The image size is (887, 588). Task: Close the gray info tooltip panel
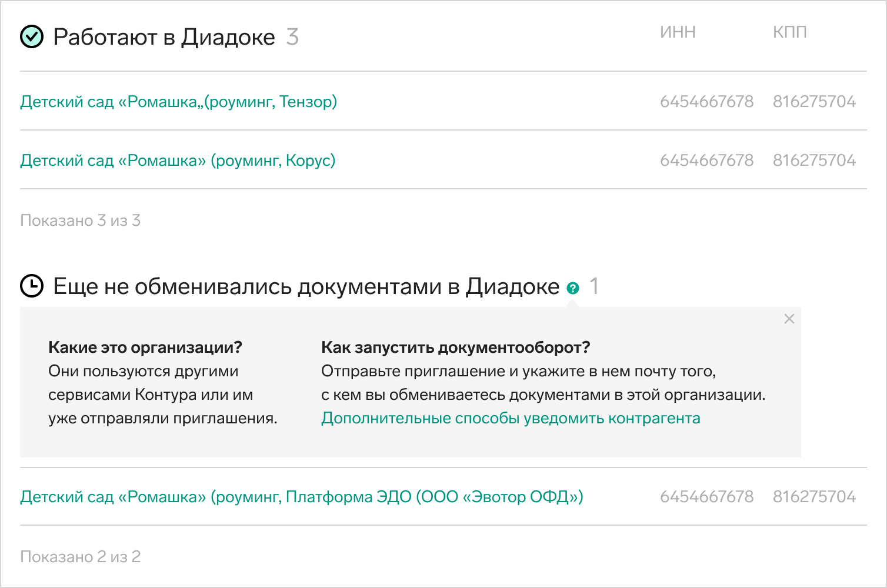tap(789, 319)
